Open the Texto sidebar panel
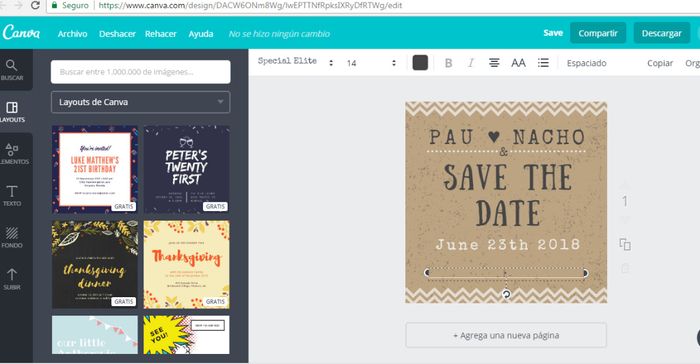The image size is (700, 364). pos(12,196)
